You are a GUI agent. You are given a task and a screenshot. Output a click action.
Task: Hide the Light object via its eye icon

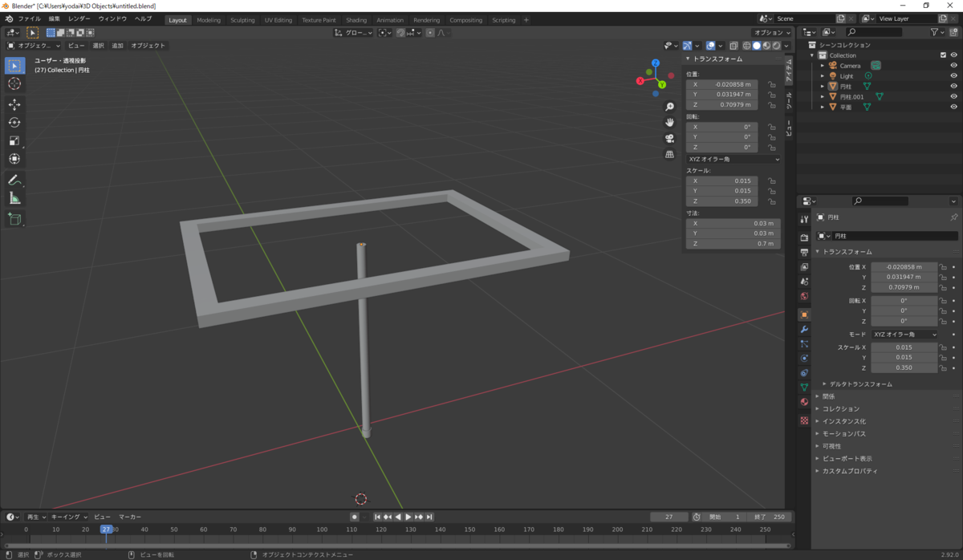click(x=954, y=76)
